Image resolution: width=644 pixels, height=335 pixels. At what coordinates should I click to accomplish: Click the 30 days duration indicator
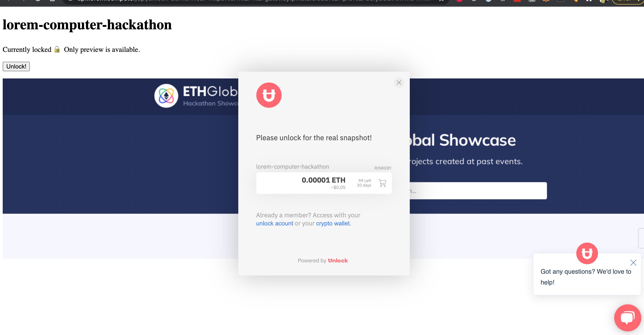[x=364, y=185]
